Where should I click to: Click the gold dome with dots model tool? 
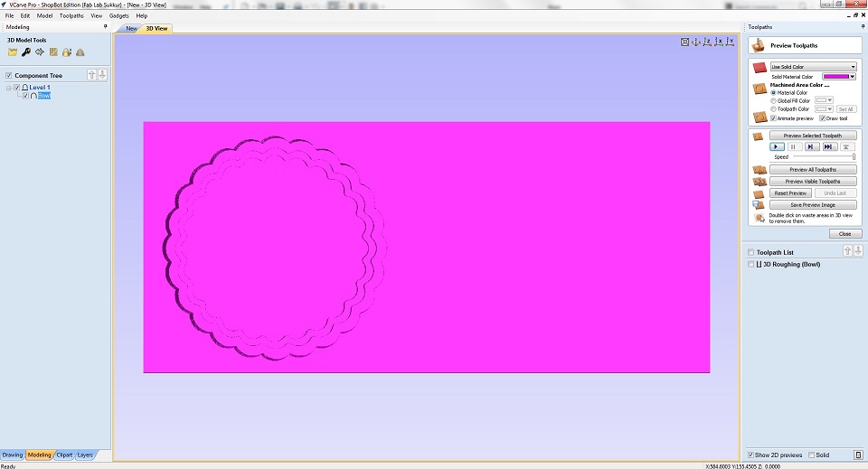(67, 52)
